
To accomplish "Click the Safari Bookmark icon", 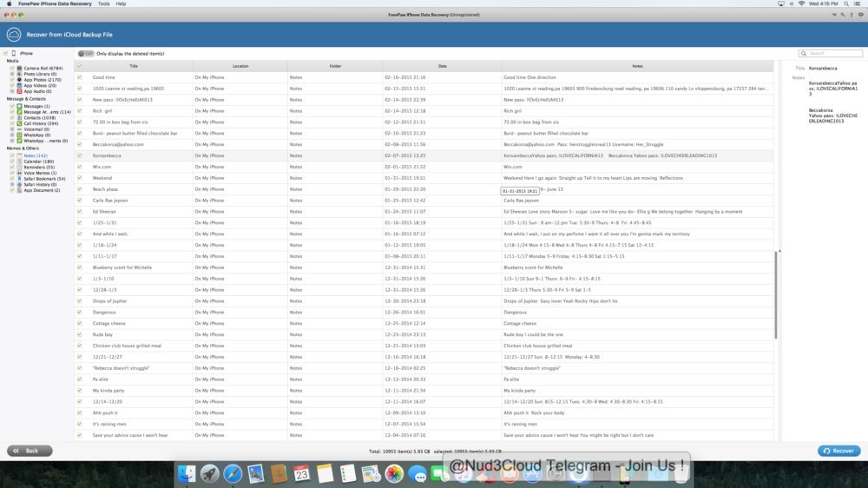I will tap(19, 179).
